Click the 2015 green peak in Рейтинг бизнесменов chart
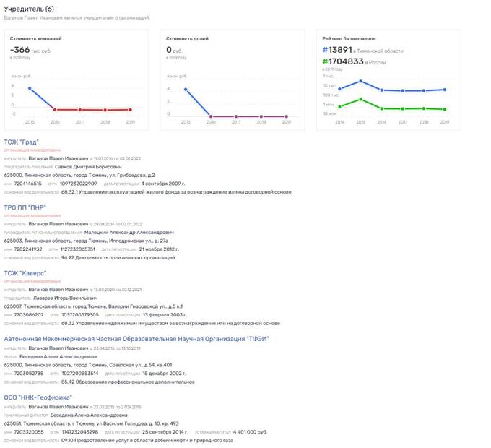 (361, 99)
